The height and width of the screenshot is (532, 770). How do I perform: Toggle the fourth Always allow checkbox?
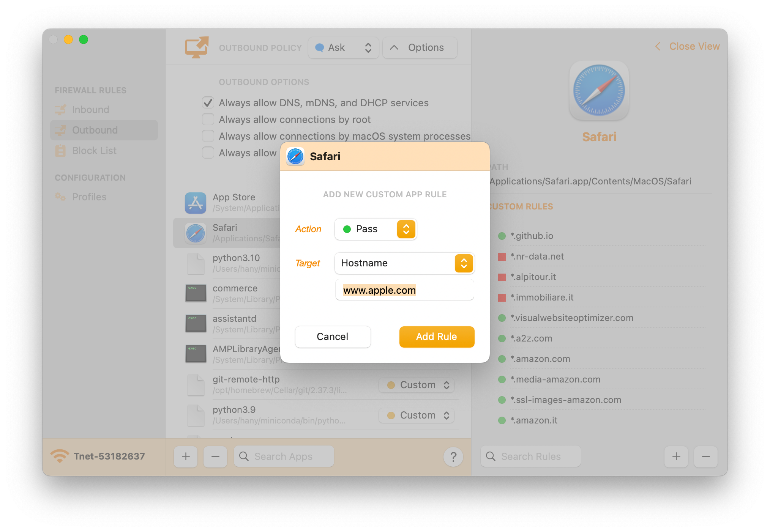(208, 153)
